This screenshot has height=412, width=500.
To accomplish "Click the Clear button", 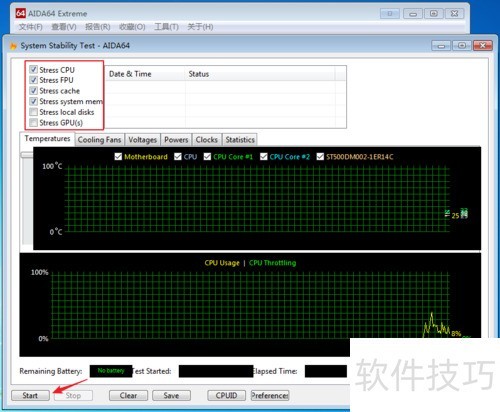I will pos(128,396).
